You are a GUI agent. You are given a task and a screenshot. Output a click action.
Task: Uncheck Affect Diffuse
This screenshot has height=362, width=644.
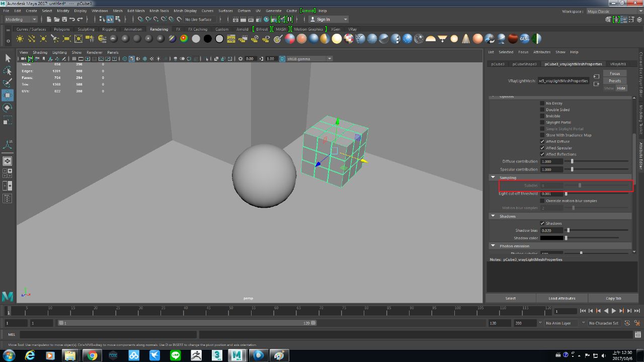(542, 141)
